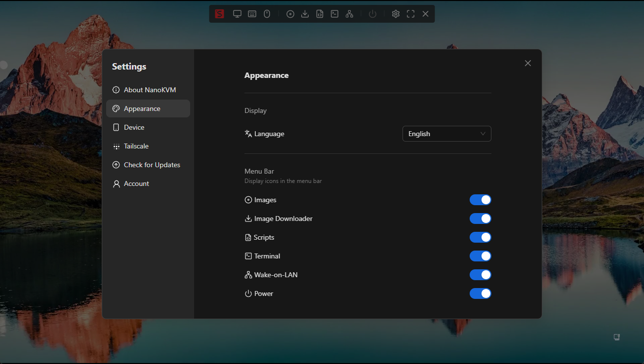Click the Sipeed logo in the menu bar
The image size is (644, 364).
point(219,14)
